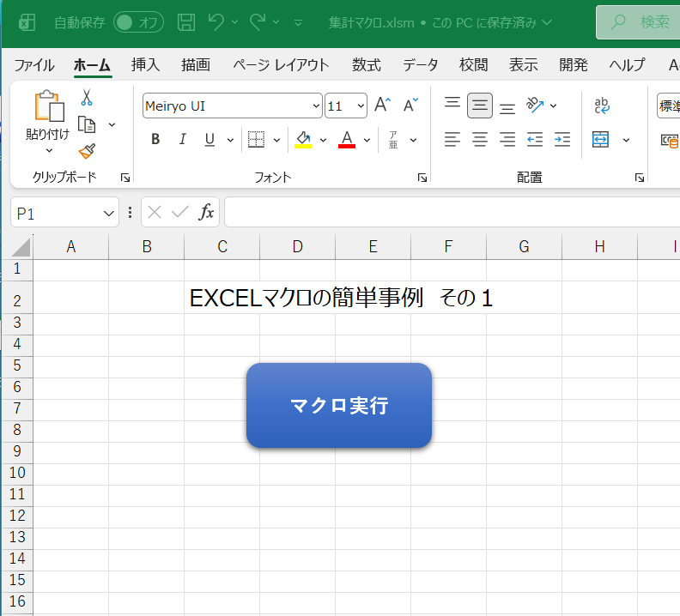Toggle Bold formatting
The image size is (680, 616).
point(155,140)
